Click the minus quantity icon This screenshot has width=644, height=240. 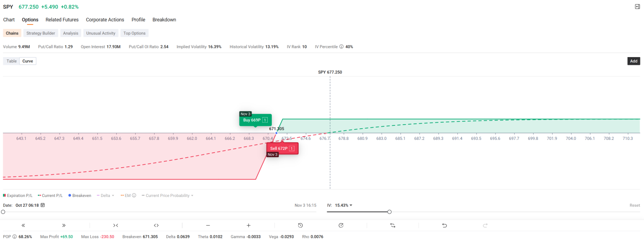(x=208, y=226)
